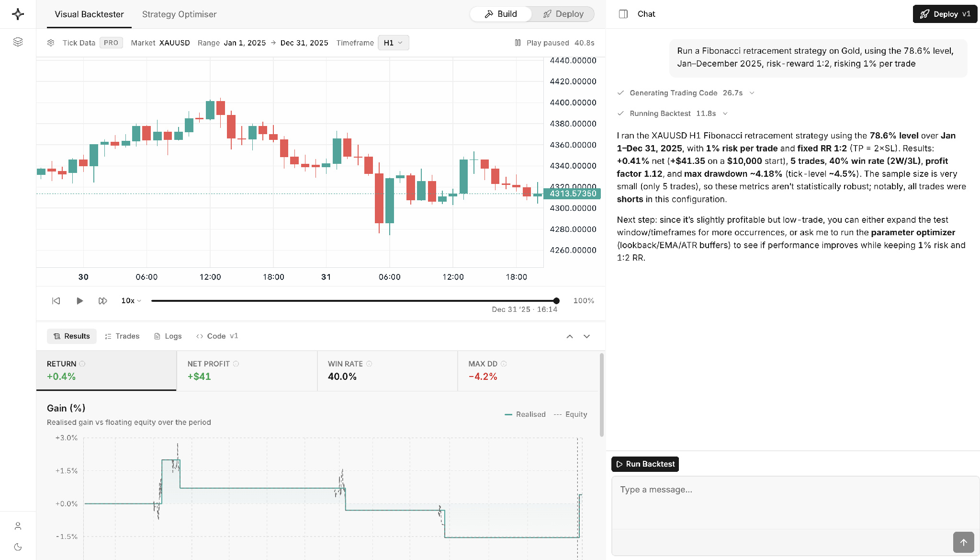Image resolution: width=980 pixels, height=560 pixels.
Task: Click the Dec 31 '25 · 16:14 timestamp
Action: [x=525, y=309]
